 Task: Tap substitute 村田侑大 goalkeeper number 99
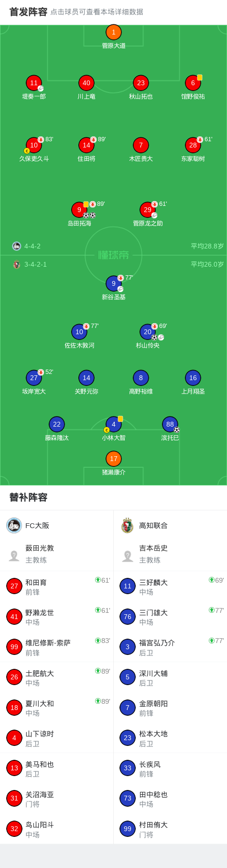tap(170, 829)
